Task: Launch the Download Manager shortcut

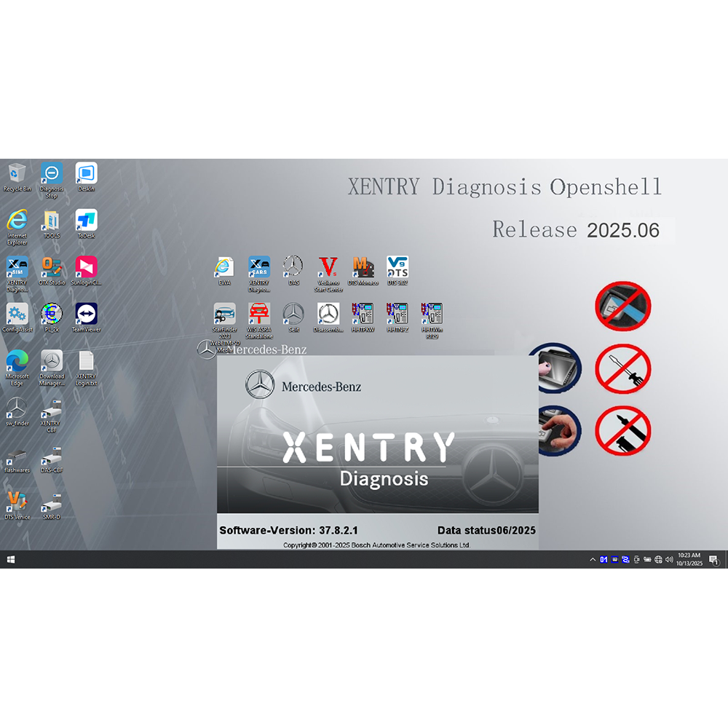Action: point(52,361)
